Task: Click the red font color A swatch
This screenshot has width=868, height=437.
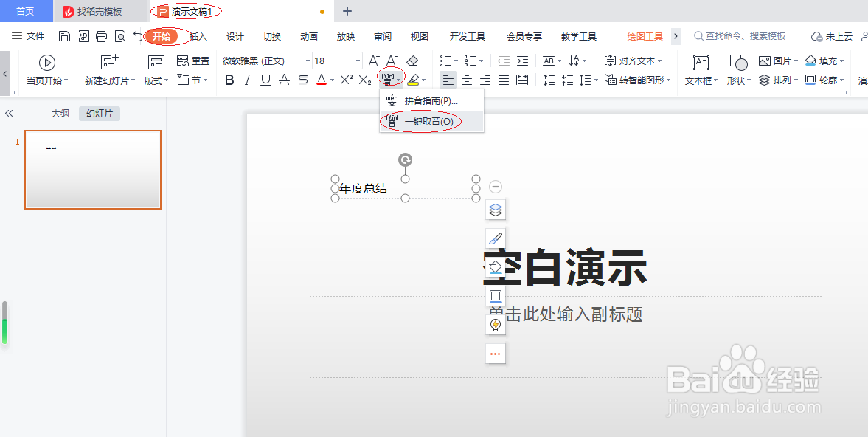Action: tap(321, 80)
